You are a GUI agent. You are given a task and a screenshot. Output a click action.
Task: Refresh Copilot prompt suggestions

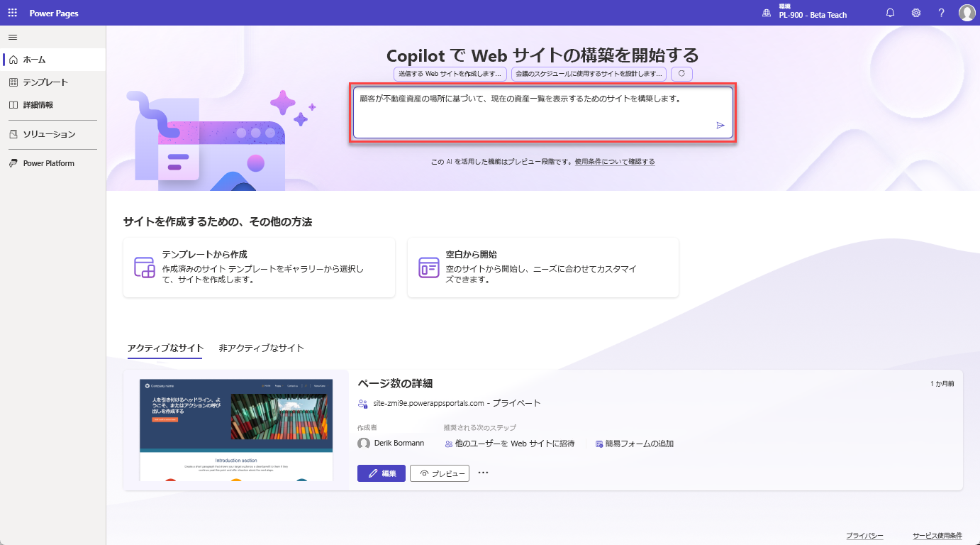(681, 73)
